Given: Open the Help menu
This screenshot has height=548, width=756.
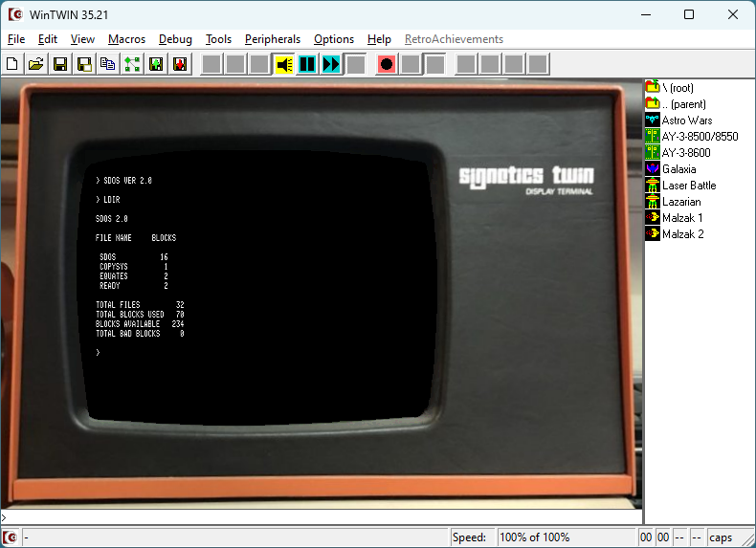Looking at the screenshot, I should 379,39.
